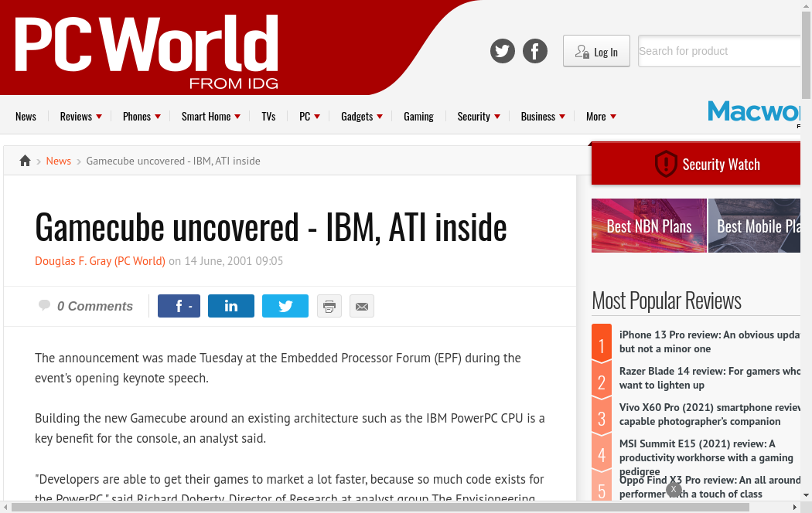Print this article using printer icon
812x513 pixels.
tap(329, 306)
